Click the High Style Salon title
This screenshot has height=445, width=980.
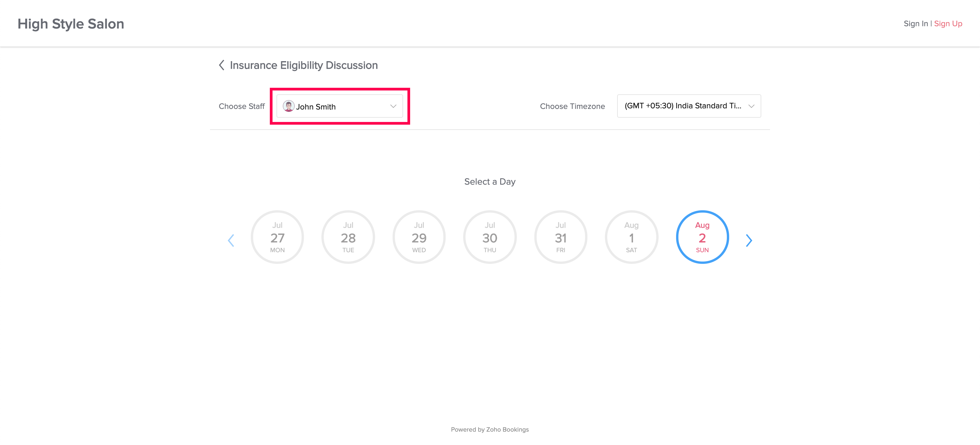click(x=71, y=24)
